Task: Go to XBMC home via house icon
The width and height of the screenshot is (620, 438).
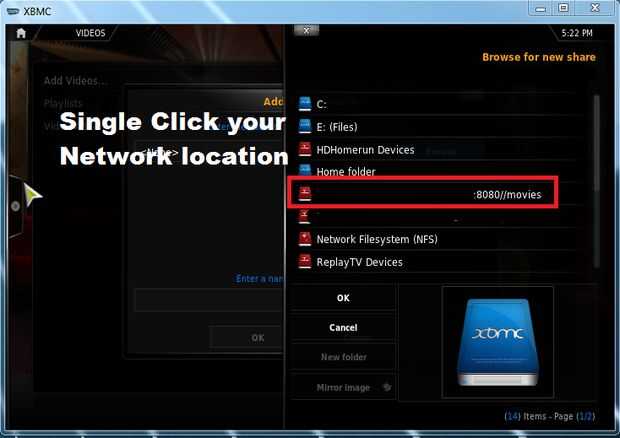Action: point(21,33)
